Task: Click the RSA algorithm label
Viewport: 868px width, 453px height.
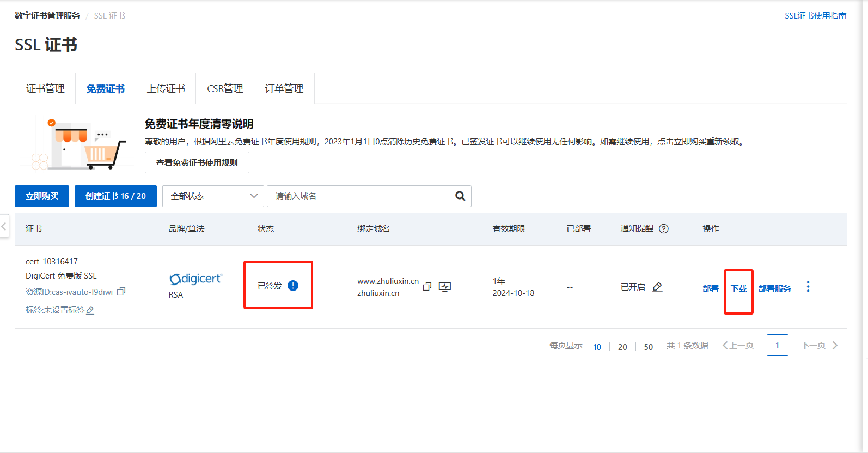Action: pos(176,295)
